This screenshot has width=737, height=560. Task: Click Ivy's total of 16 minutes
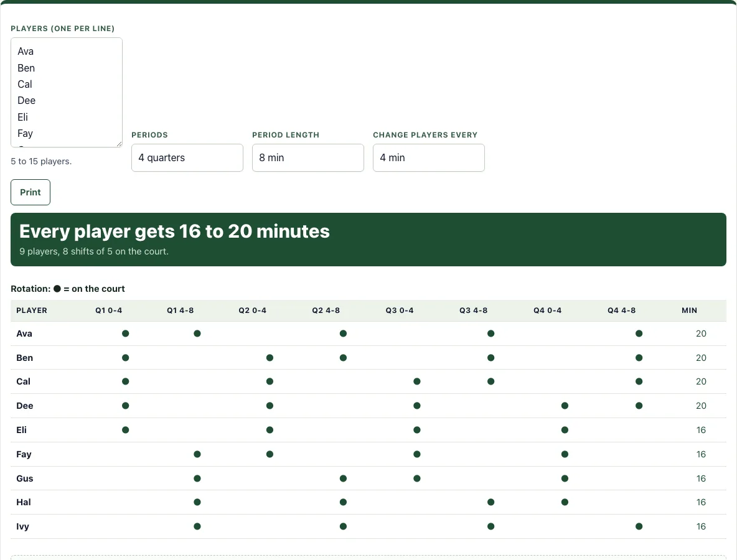701,526
